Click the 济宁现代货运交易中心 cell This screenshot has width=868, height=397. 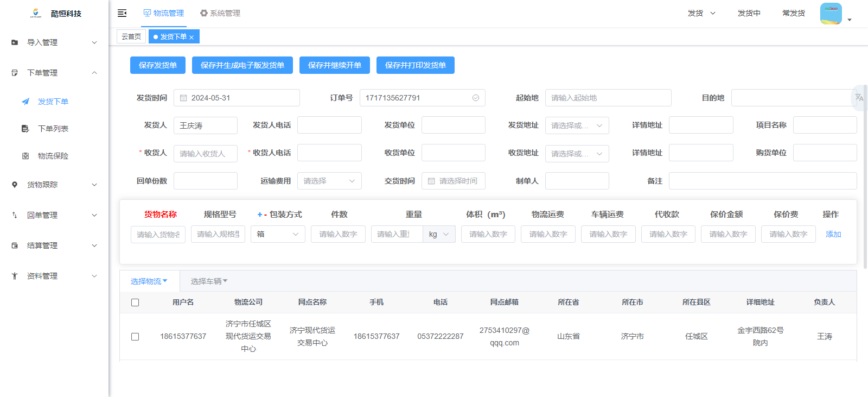pyautogui.click(x=312, y=337)
